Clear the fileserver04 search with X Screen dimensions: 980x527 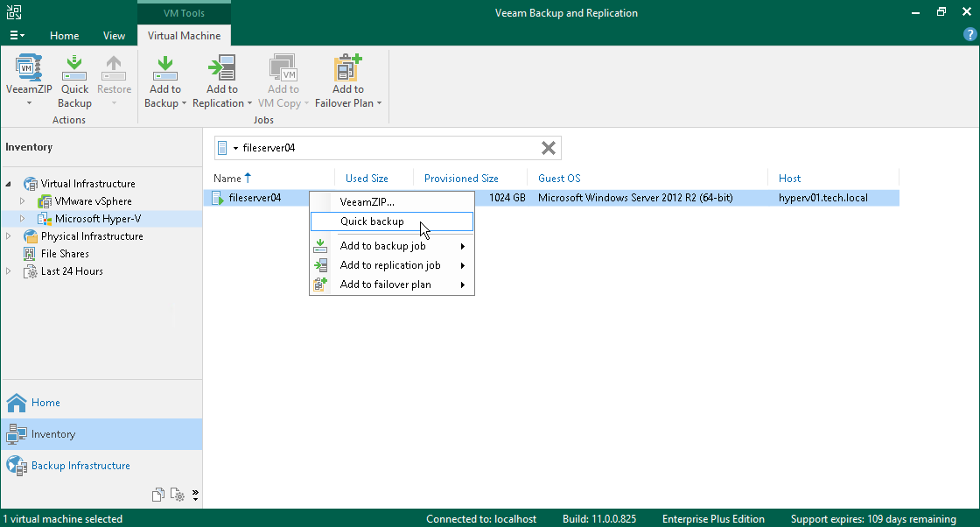tap(548, 148)
